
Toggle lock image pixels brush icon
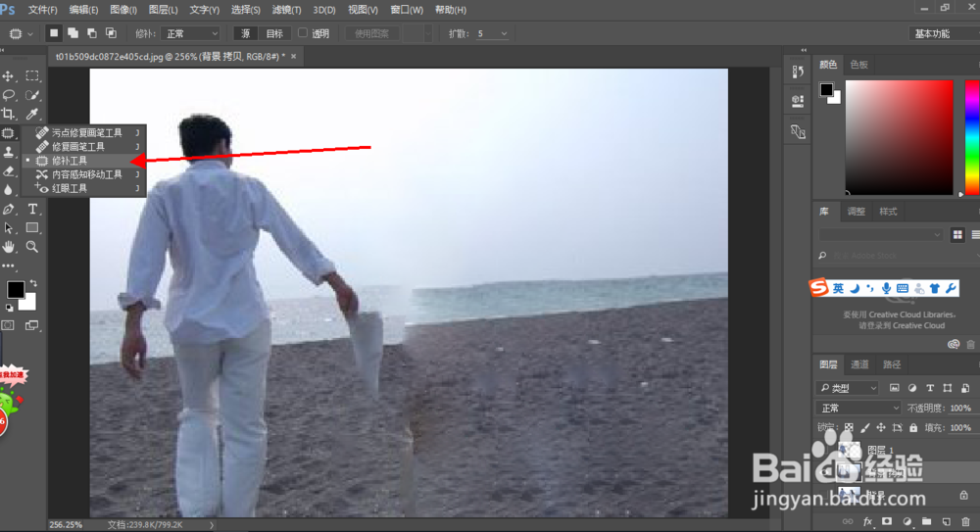pos(865,427)
